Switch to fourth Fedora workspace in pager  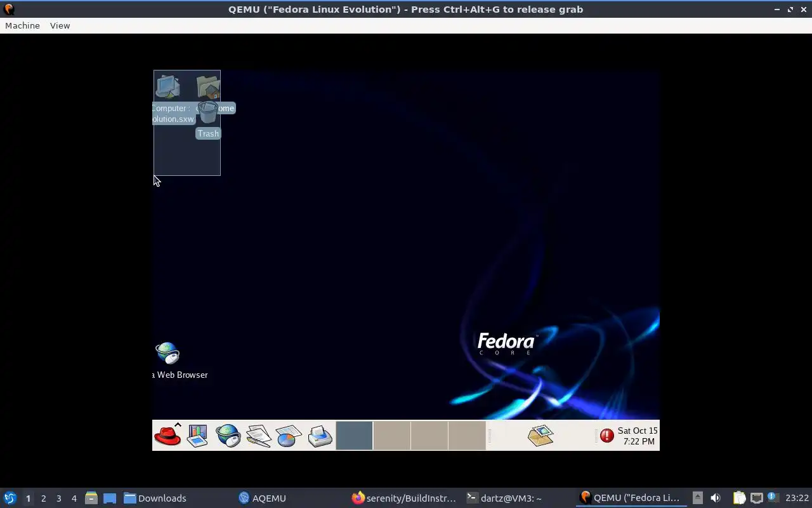coord(466,436)
